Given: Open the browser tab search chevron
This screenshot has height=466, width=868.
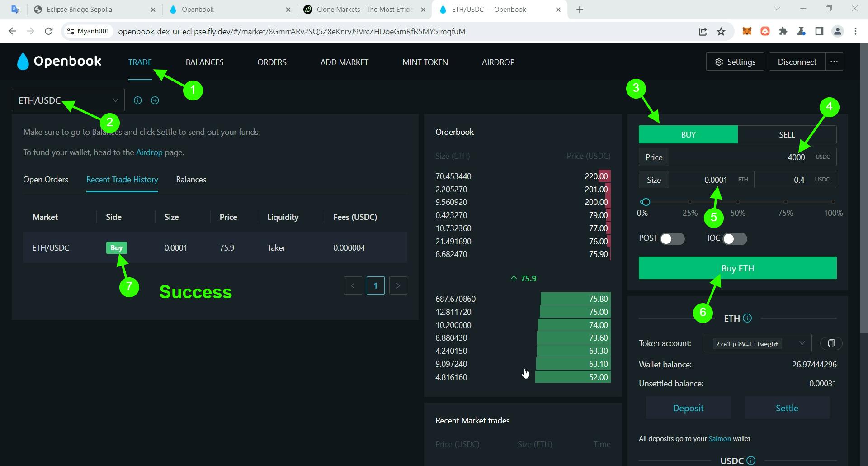Looking at the screenshot, I should pos(777,9).
